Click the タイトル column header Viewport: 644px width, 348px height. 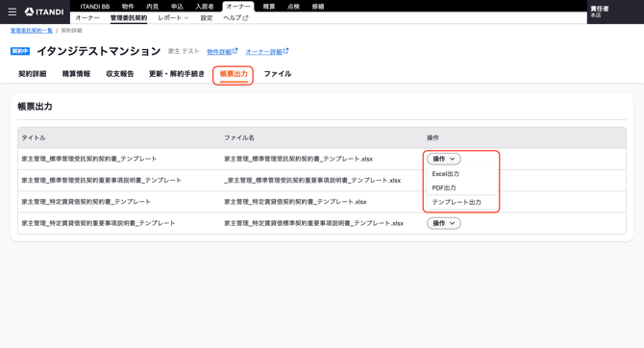pos(34,137)
